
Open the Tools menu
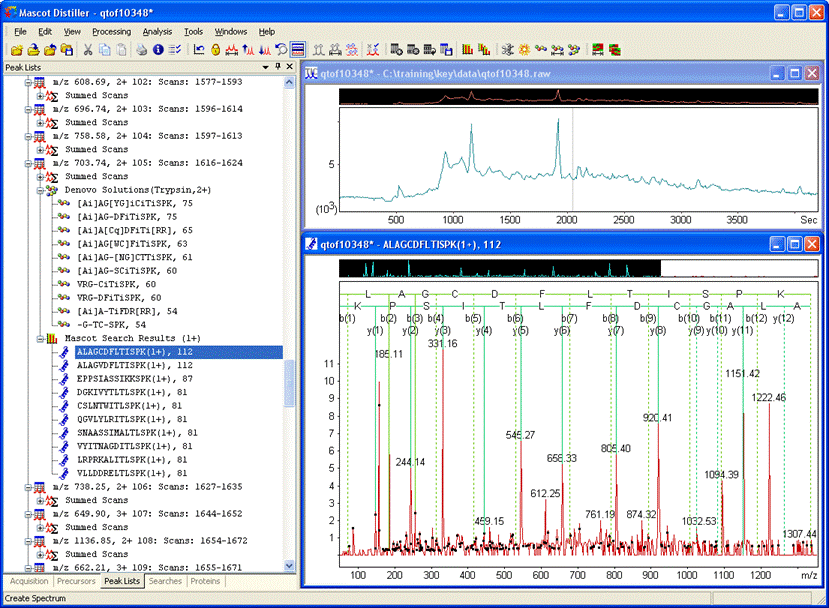[194, 32]
